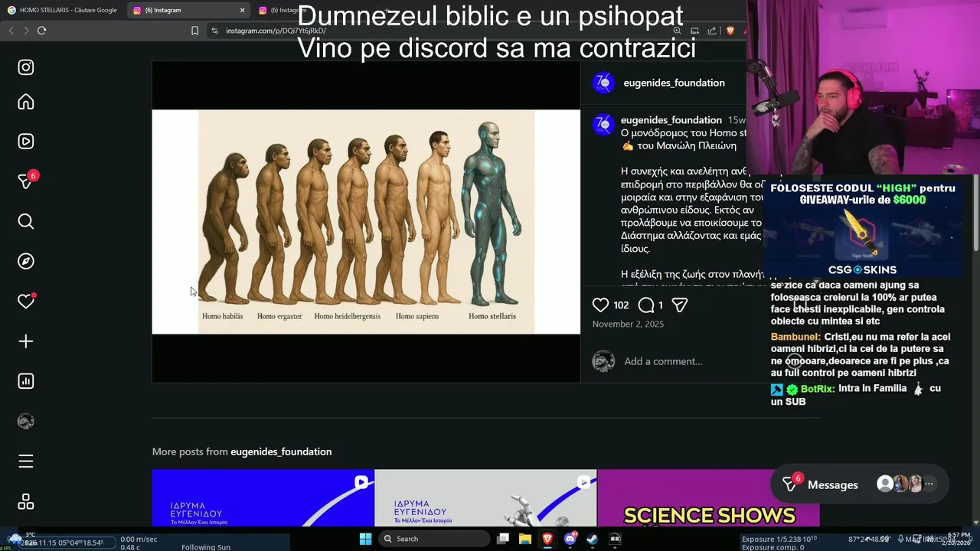The image size is (980, 551).
Task: Open Discord on taskbar
Action: (x=570, y=539)
